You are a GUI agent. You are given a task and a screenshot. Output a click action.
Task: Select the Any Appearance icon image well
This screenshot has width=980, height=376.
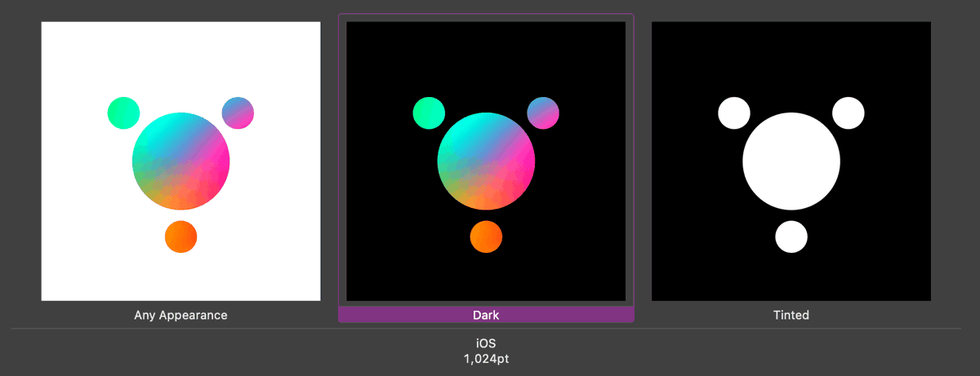(180, 161)
